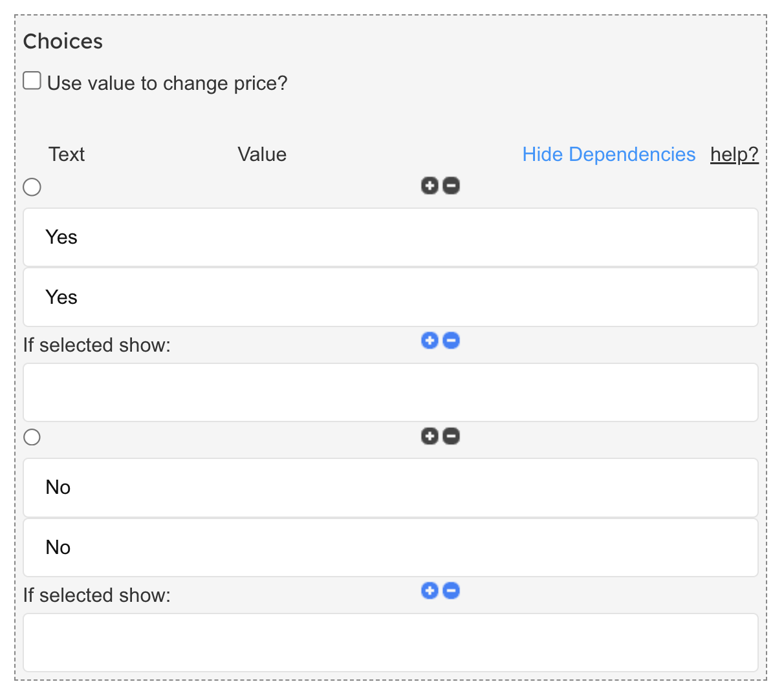Viewport: 784px width, 693px height.
Task: Enable the 'Use value to change price?' checkbox
Action: (x=32, y=81)
